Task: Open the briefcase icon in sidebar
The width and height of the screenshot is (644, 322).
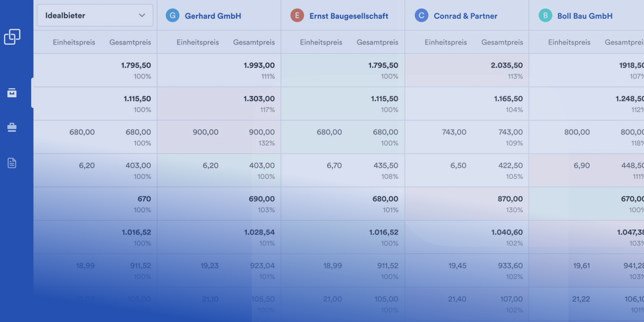Action: coord(12,128)
